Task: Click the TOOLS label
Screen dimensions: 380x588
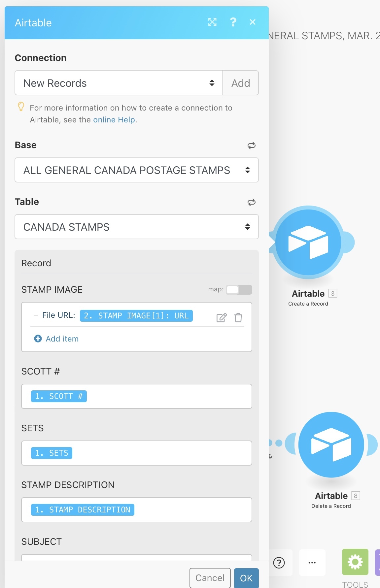Action: click(x=355, y=584)
